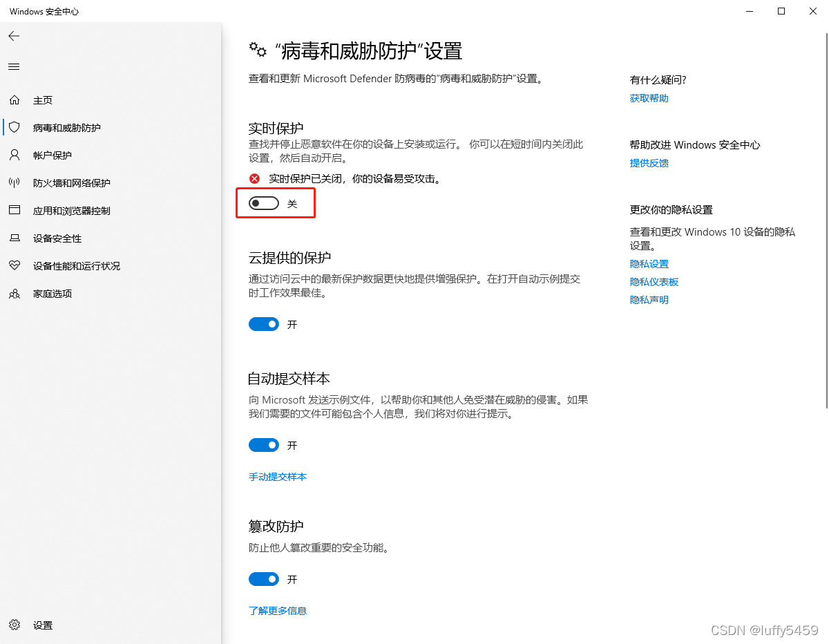Viewport: 829px width, 644px height.
Task: Click the laptop icon for 设备安全性
Action: point(15,238)
